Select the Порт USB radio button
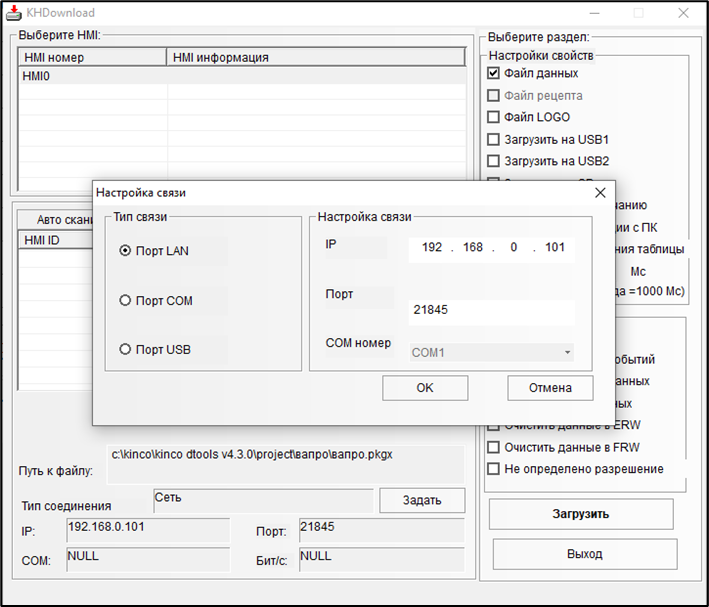Image resolution: width=709 pixels, height=607 pixels. pos(125,349)
